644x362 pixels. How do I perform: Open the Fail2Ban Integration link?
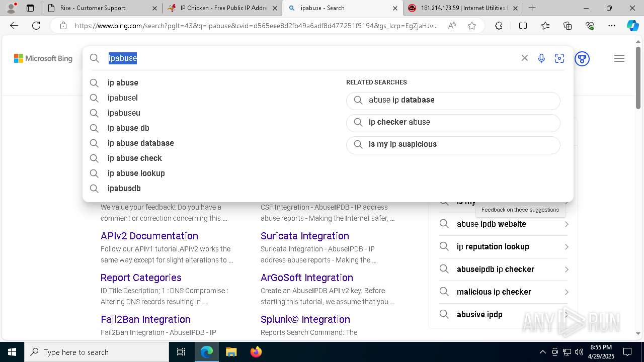(x=145, y=319)
